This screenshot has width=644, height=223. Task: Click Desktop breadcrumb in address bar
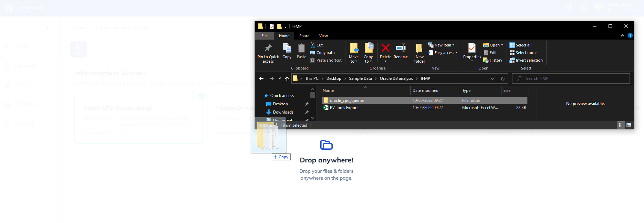334,78
